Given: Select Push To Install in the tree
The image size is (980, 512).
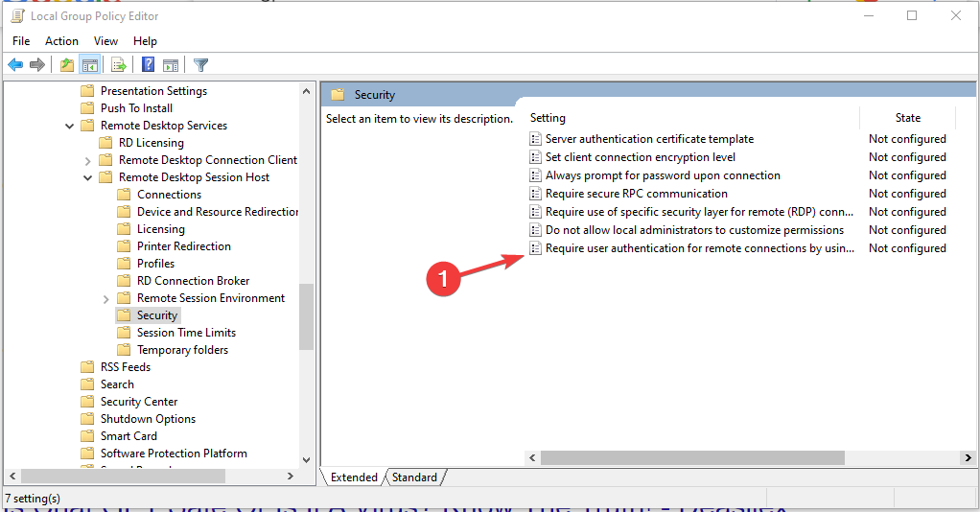Looking at the screenshot, I should pyautogui.click(x=136, y=108).
